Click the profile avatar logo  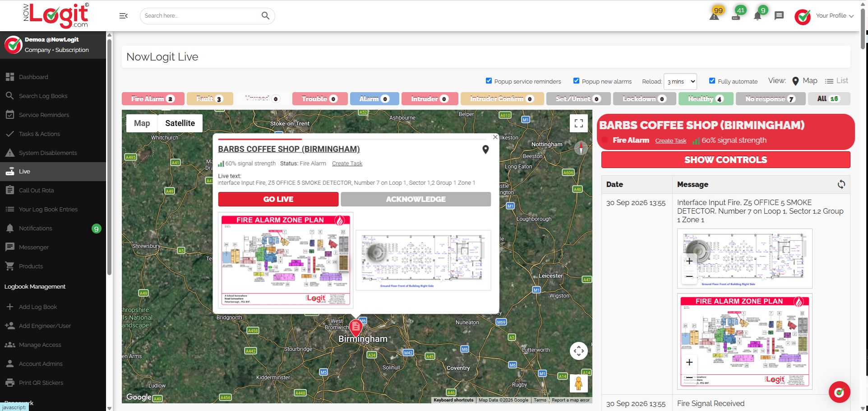pos(803,17)
